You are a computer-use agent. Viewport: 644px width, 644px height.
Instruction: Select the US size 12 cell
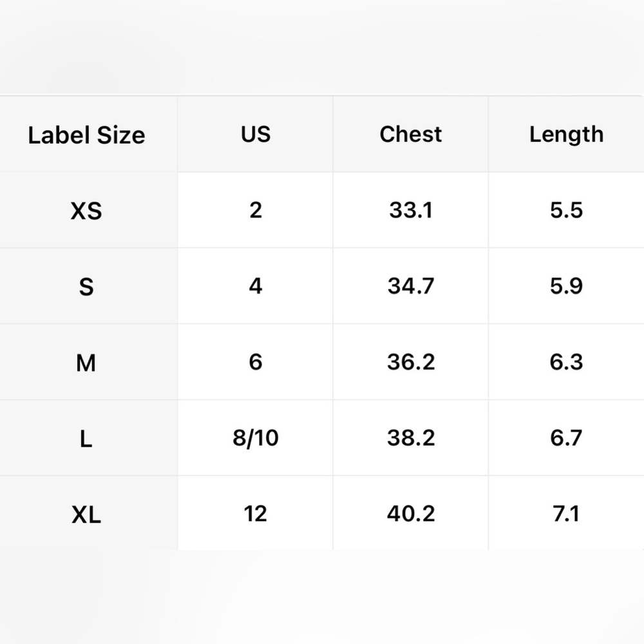[x=256, y=514]
